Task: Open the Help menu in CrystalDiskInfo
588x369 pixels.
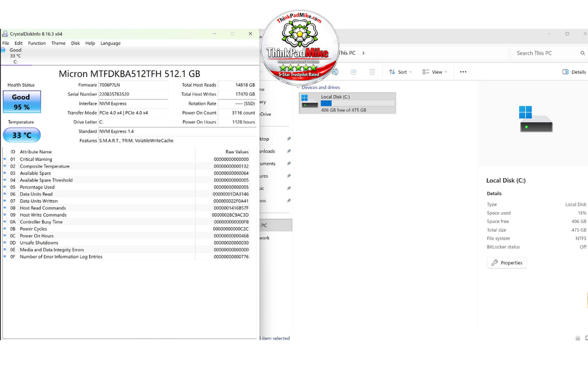Action: 90,43
